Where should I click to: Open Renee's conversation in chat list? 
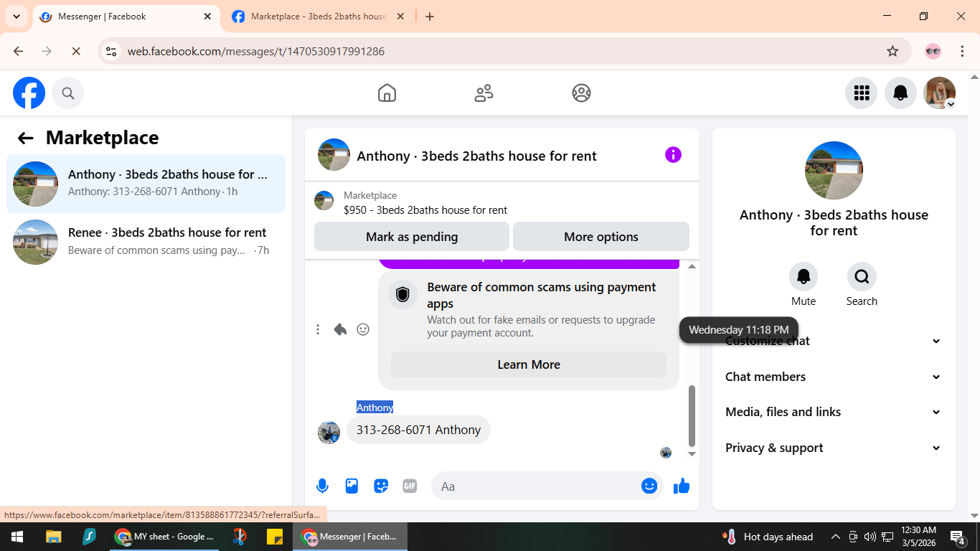pyautogui.click(x=146, y=242)
